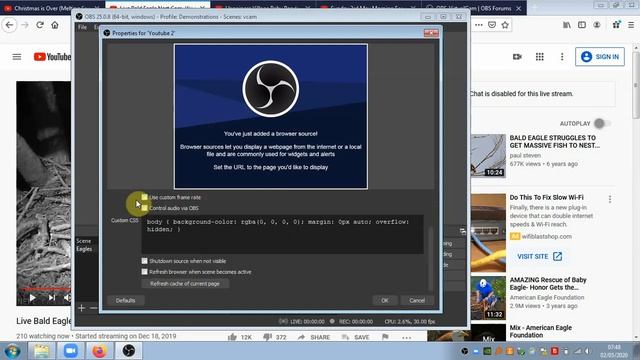Click the system tray volume icon
640x360 pixels.
pos(587,351)
